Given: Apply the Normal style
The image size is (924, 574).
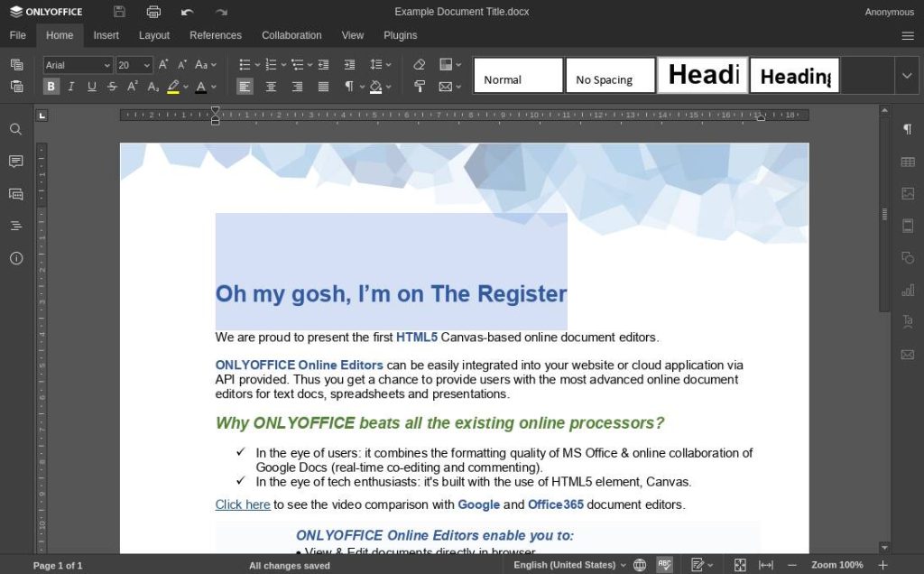Looking at the screenshot, I should pyautogui.click(x=519, y=76).
